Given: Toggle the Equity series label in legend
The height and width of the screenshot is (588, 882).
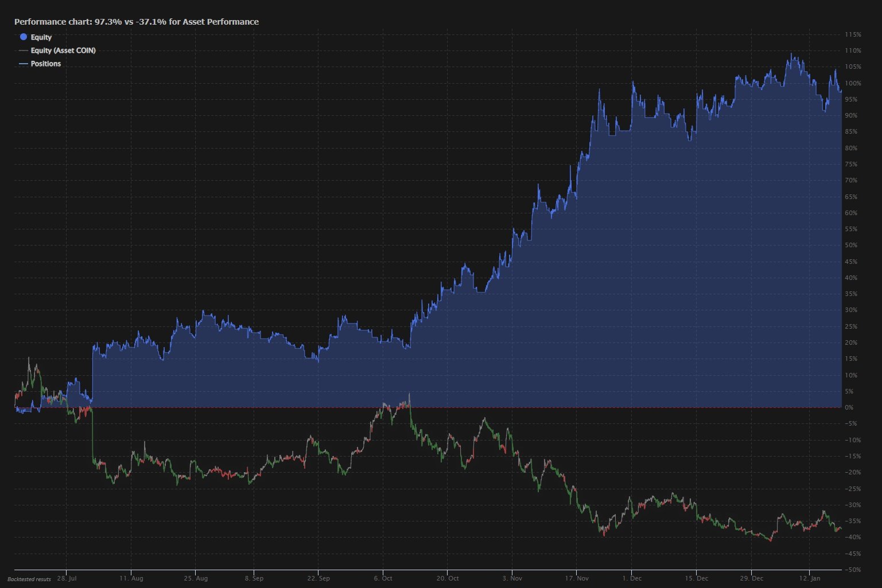Looking at the screenshot, I should (41, 37).
